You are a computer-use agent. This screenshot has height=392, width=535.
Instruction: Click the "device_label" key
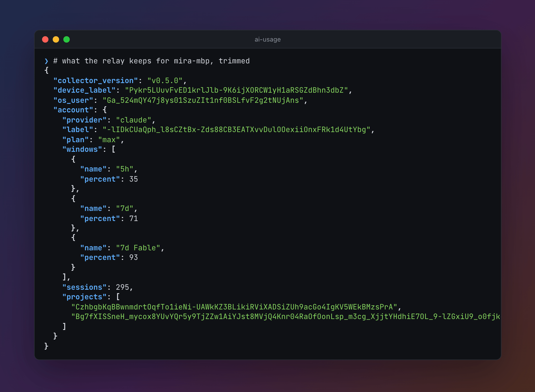84,90
